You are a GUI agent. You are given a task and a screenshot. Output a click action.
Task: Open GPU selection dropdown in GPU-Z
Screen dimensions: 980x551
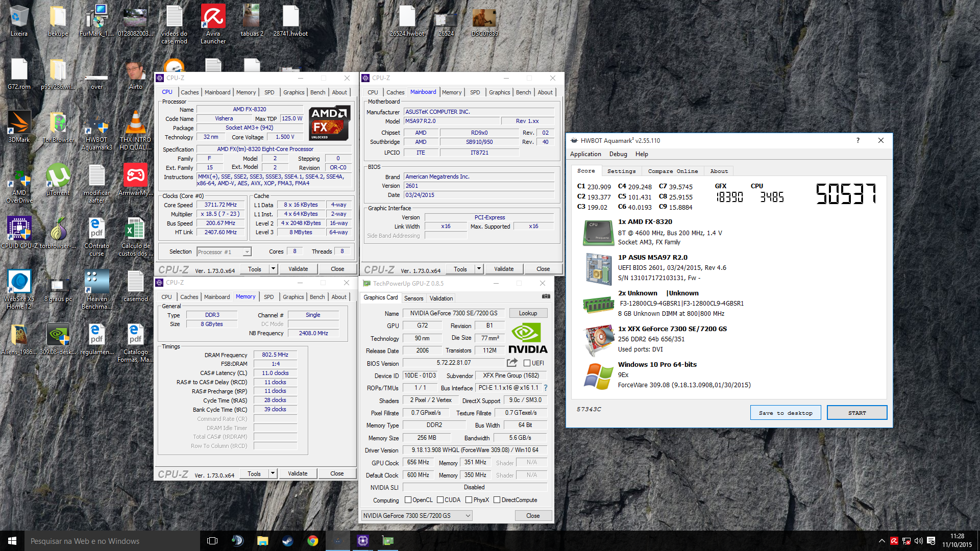click(x=416, y=516)
